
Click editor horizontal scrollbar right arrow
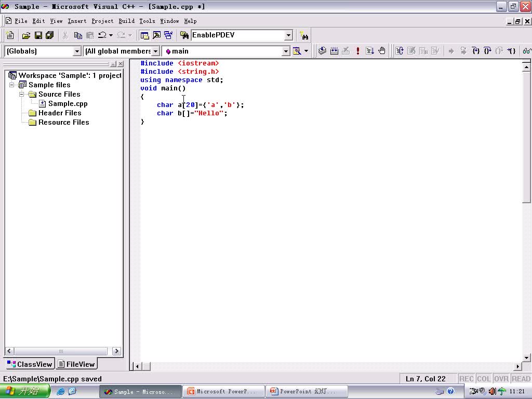tap(518, 366)
